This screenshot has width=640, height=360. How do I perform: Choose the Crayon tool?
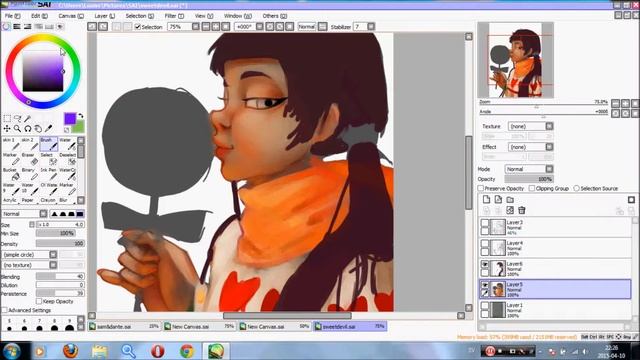[x=49, y=200]
